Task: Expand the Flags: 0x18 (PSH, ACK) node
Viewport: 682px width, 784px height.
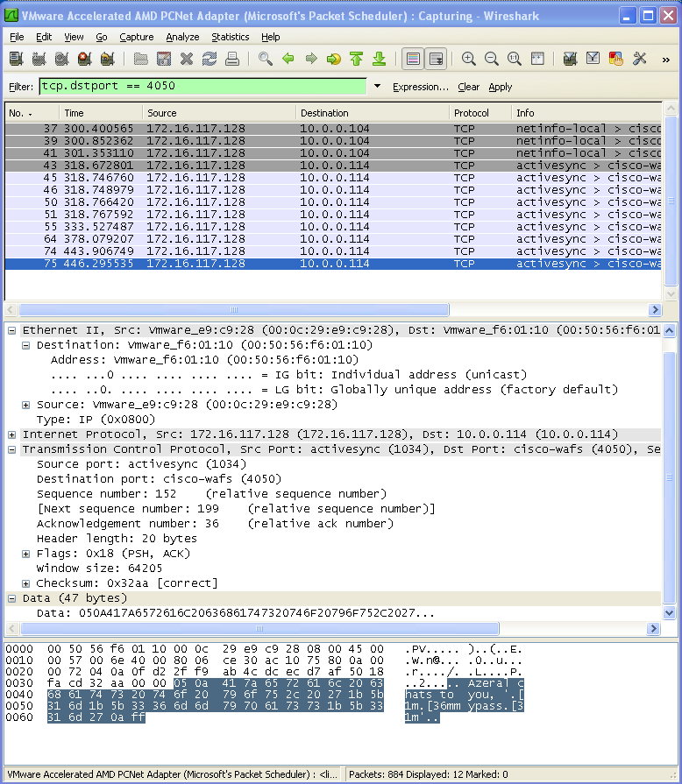Action: click(26, 554)
